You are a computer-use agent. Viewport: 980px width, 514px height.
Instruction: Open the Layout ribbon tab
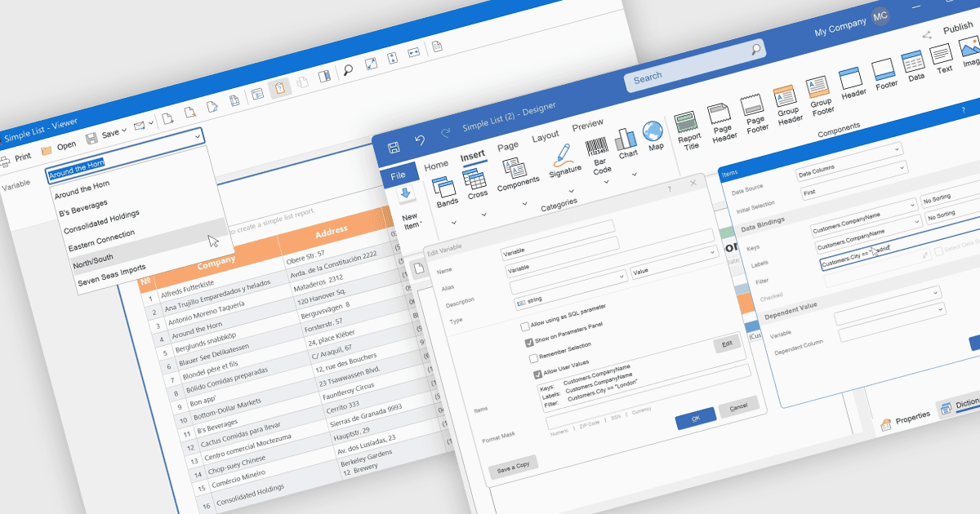click(546, 135)
